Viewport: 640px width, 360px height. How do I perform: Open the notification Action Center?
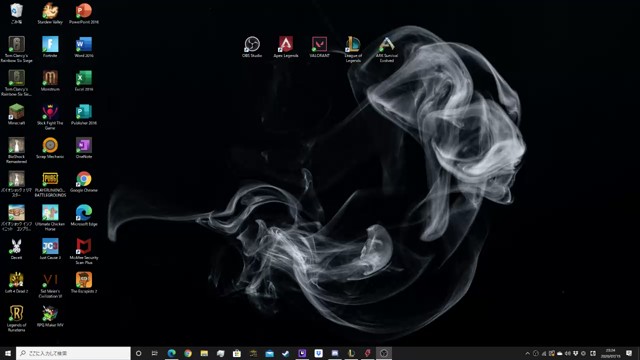(x=629, y=353)
